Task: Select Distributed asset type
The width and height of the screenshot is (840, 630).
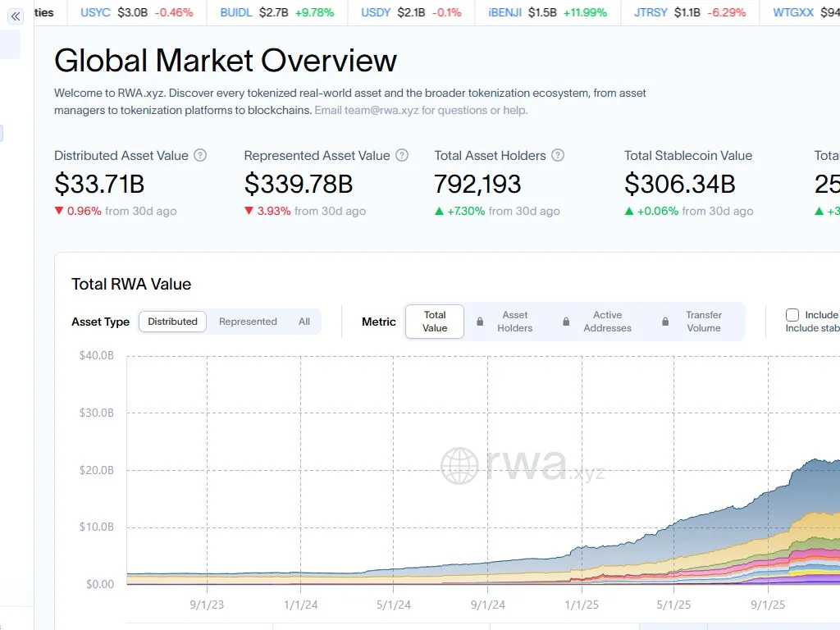Action: [x=172, y=322]
